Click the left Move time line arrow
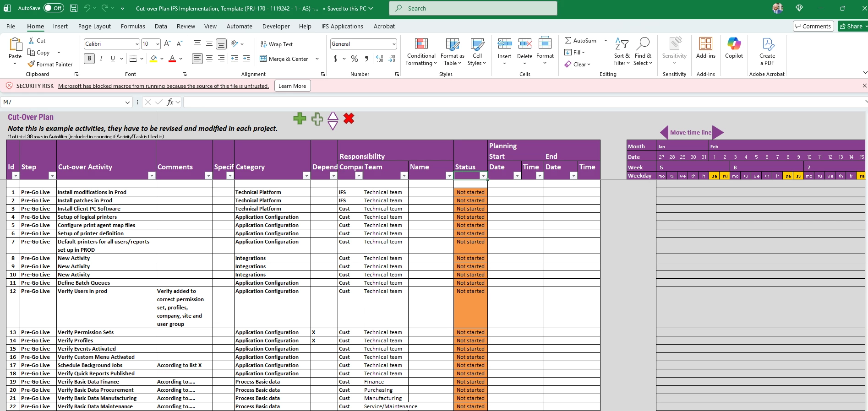The height and width of the screenshot is (411, 868). [664, 133]
